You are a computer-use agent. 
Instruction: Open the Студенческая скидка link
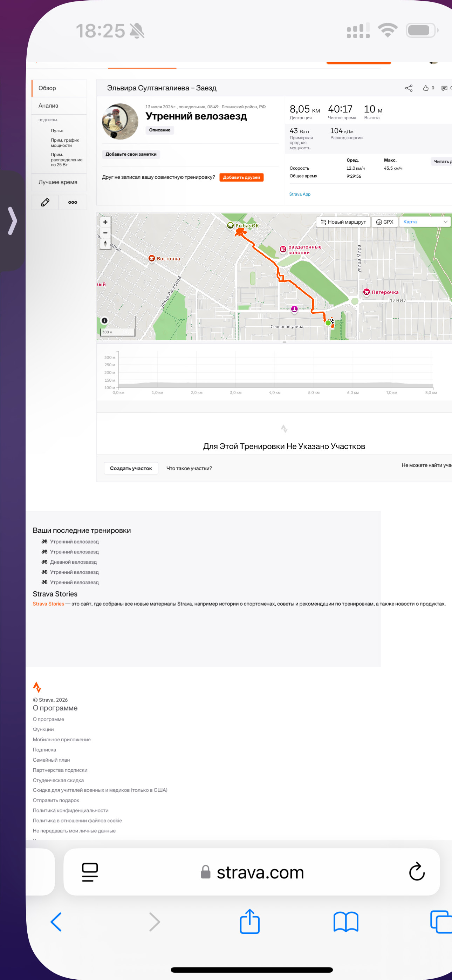[58, 780]
